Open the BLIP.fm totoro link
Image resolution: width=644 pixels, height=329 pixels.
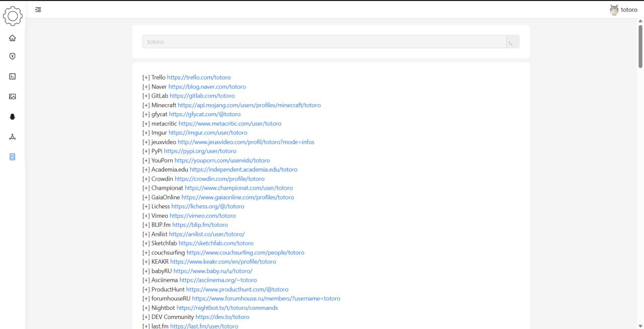click(200, 225)
